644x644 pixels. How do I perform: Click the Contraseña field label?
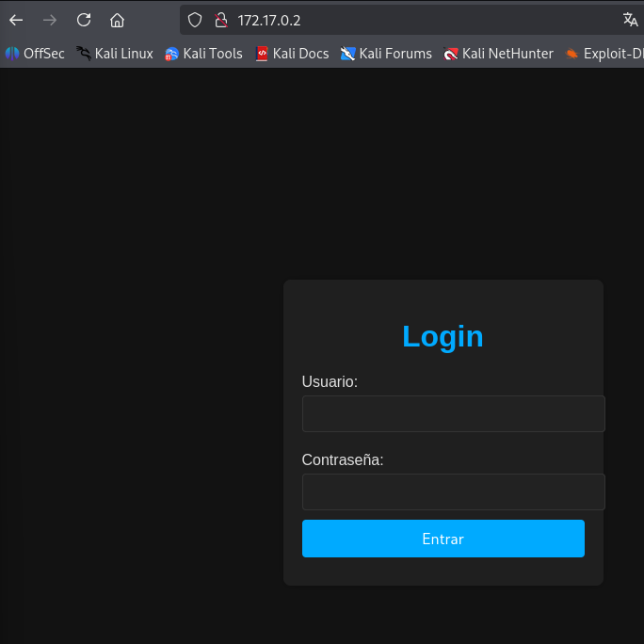tap(343, 459)
